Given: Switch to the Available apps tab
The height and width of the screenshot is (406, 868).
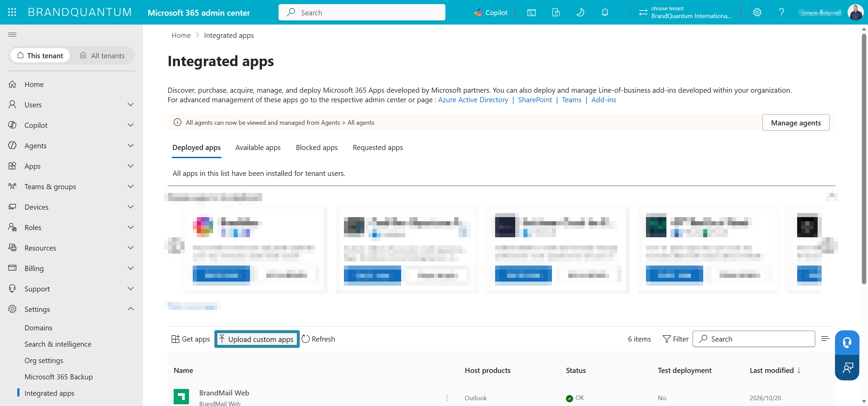Looking at the screenshot, I should 258,147.
